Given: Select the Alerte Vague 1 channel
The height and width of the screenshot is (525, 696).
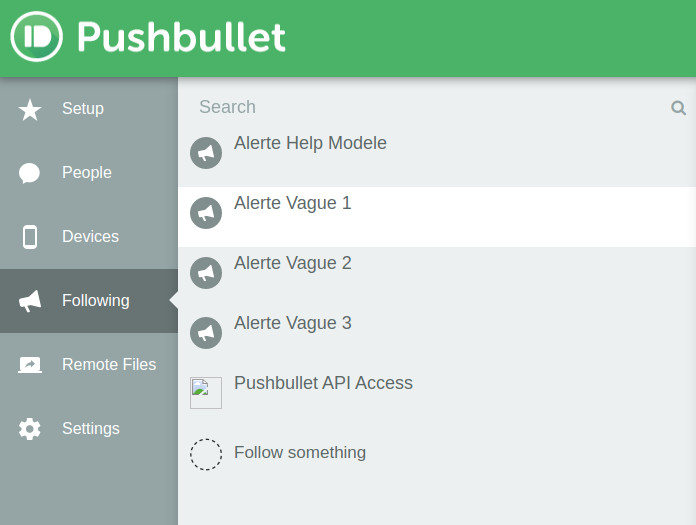Looking at the screenshot, I should pos(293,204).
